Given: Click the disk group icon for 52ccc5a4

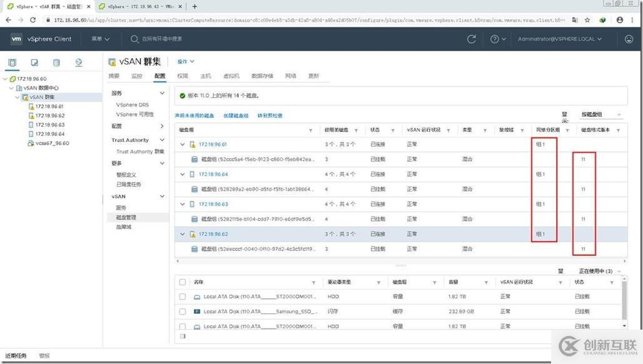Looking at the screenshot, I should pyautogui.click(x=195, y=159).
